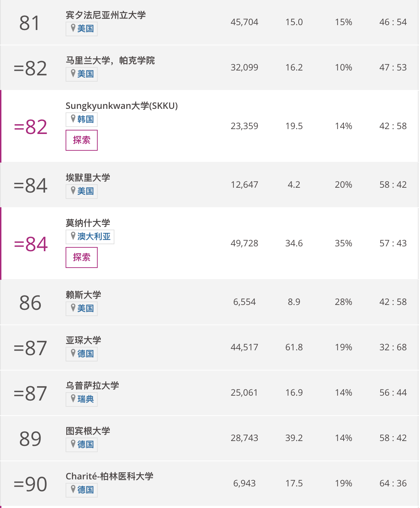The image size is (420, 508).
Task: Click the 美国 location tag under 宾夕法尼亚州立大学
Action: [82, 29]
